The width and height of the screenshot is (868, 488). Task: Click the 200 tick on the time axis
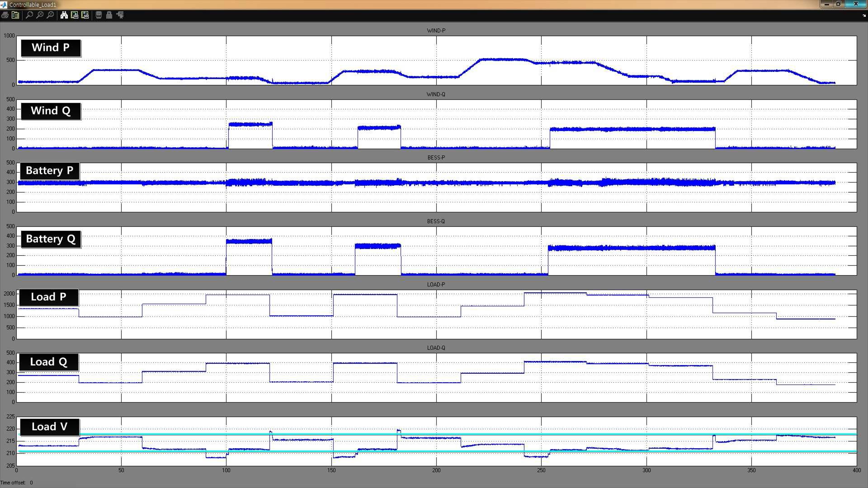(436, 470)
